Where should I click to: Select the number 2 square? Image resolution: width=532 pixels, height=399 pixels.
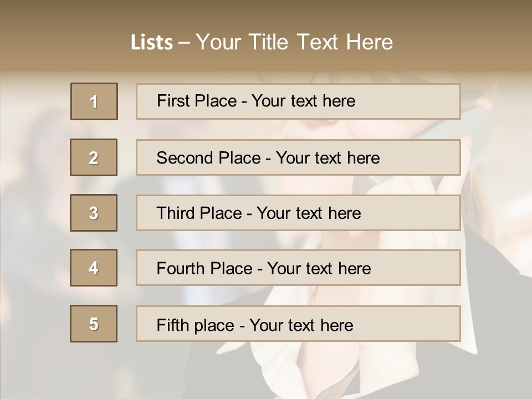[x=94, y=157]
